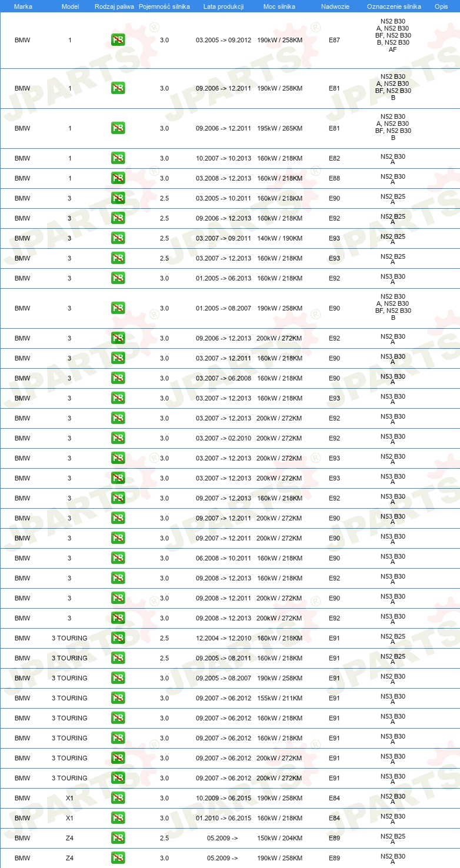The image size is (460, 868).
Task: Select the petrol icon in the E88 row
Action: click(118, 178)
